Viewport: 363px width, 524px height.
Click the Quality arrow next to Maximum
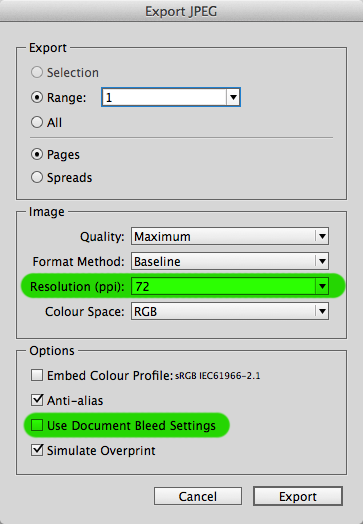322,236
